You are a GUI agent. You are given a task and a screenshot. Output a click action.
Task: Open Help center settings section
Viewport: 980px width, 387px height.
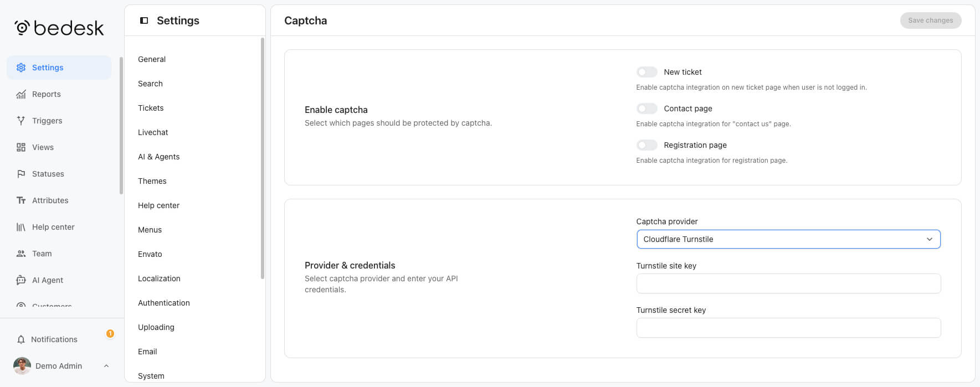(x=159, y=205)
